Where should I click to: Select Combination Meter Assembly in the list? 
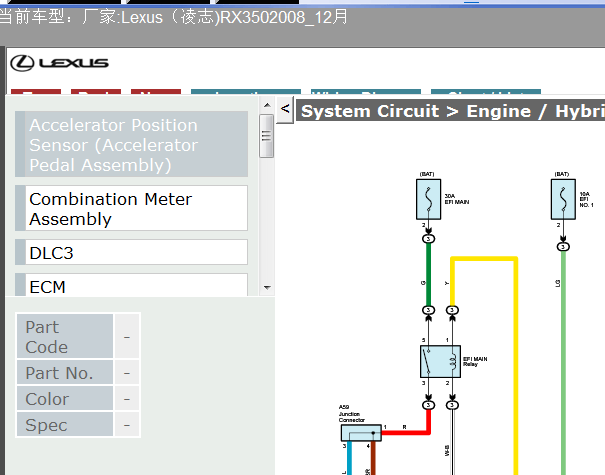coord(132,208)
